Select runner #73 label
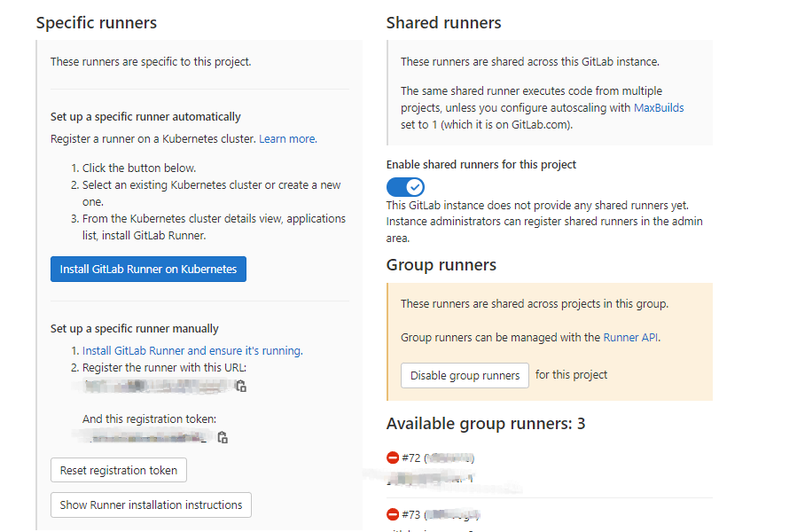The image size is (797, 532). (x=411, y=514)
